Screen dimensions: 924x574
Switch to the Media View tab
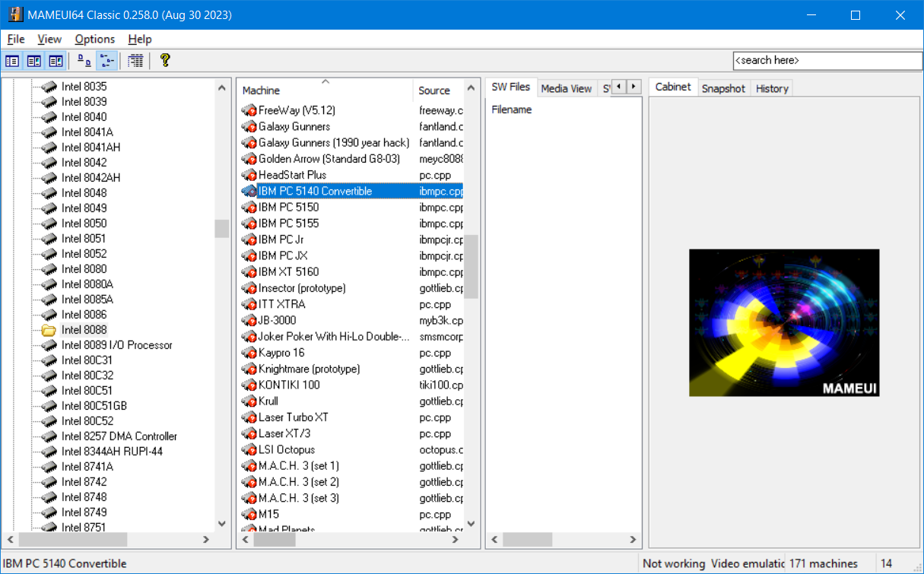[x=566, y=88]
